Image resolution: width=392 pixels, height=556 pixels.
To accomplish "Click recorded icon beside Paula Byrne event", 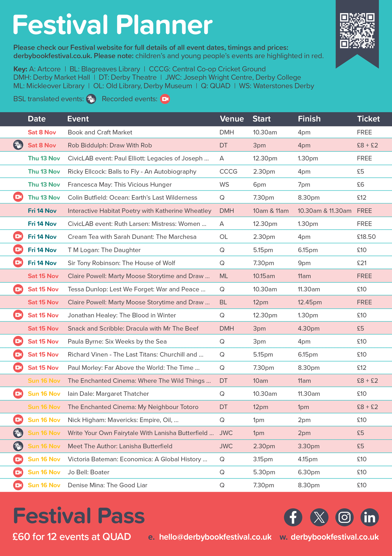I will click(18, 341).
